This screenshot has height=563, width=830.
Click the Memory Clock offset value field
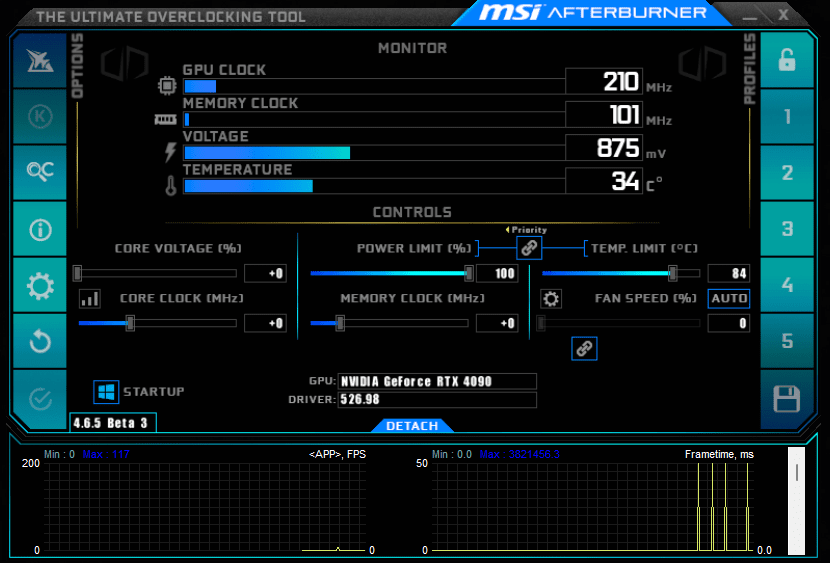(497, 323)
